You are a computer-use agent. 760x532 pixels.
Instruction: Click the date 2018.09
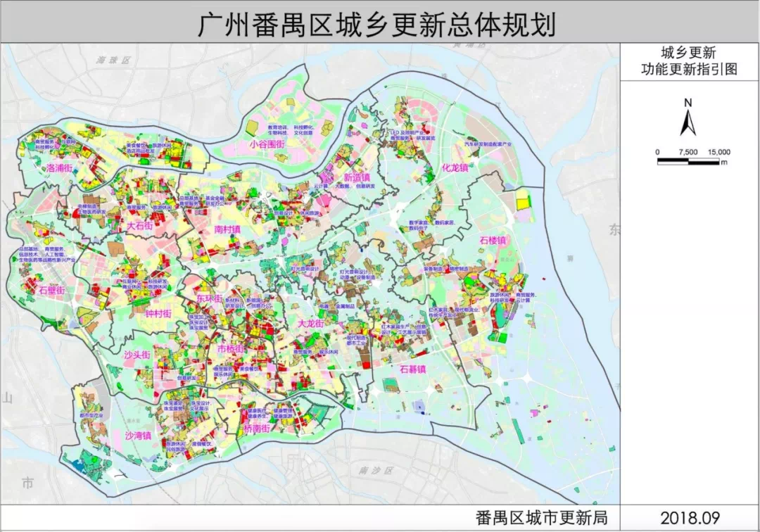(x=690, y=518)
